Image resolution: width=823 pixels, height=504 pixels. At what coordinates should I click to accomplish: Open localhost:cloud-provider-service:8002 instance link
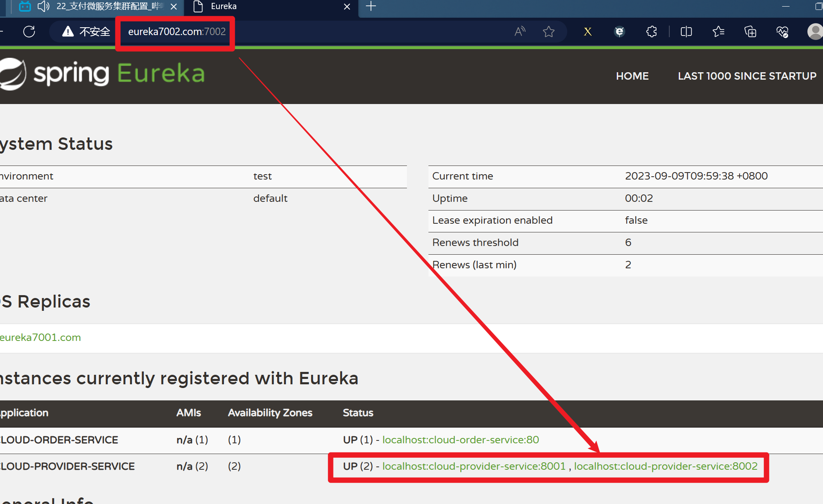coord(666,466)
